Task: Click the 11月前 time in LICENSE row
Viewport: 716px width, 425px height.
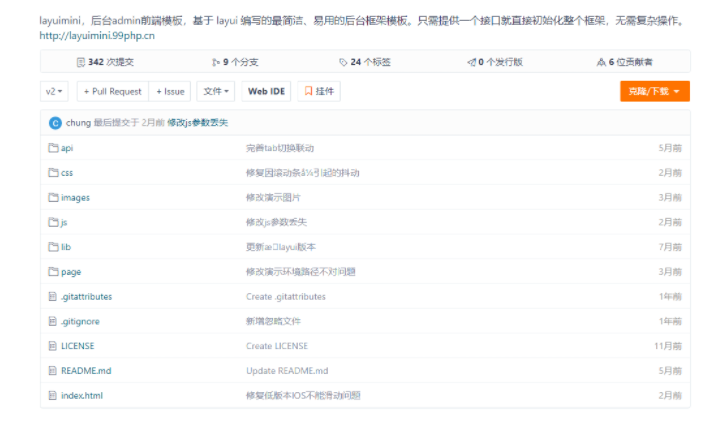Action: coord(668,346)
